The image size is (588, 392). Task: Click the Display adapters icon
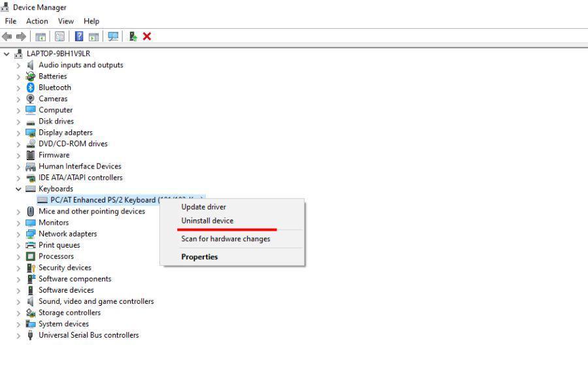pos(30,133)
